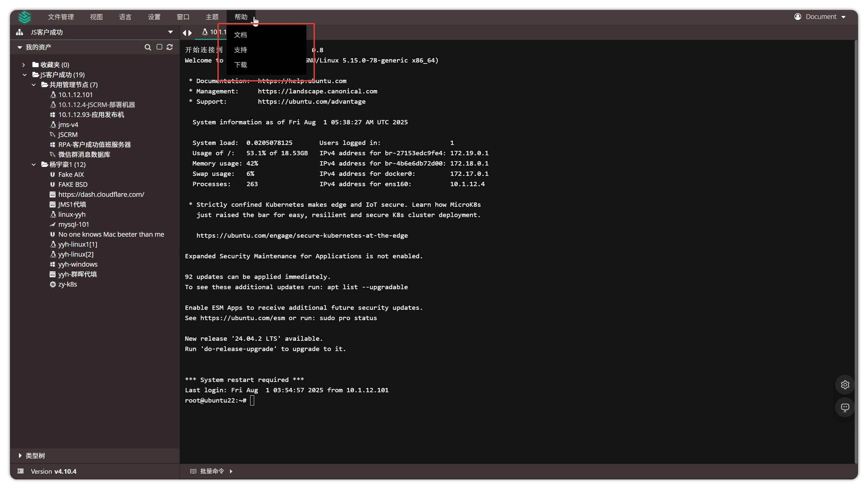Click the user avatar icon
Screen dimensions: 868x486
797,17
